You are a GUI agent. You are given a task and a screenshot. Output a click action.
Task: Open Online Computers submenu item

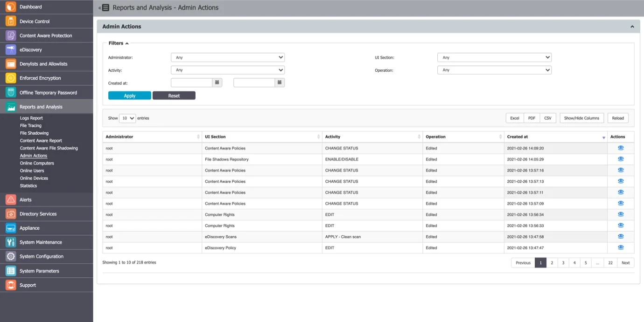37,163
